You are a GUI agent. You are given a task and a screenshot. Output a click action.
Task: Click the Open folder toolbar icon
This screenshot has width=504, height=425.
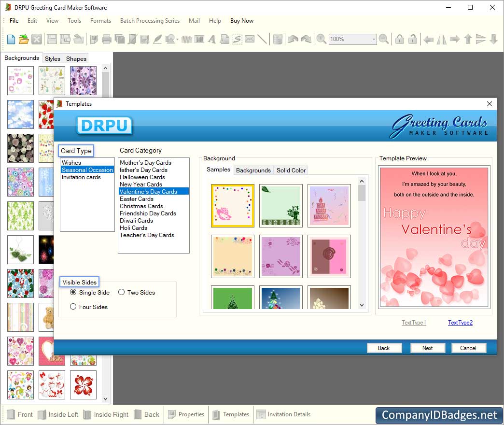tap(24, 39)
